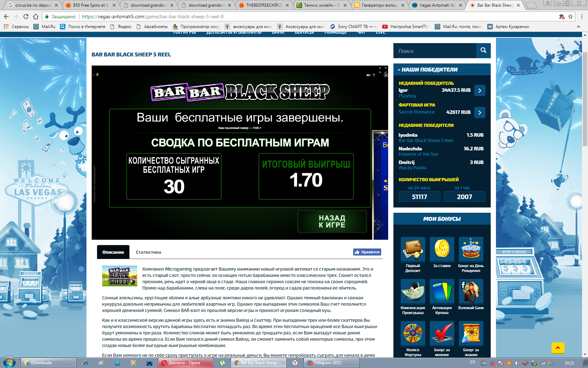Viewport: 588px width, 368px height.
Task: Click the yellow scroll-to-top arrow button
Action: tap(558, 348)
